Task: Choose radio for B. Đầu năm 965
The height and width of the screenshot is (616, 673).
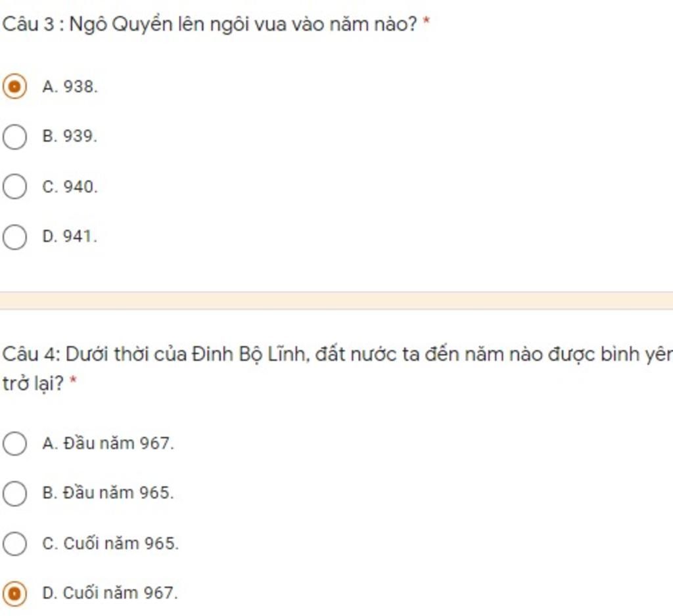Action: (x=14, y=493)
